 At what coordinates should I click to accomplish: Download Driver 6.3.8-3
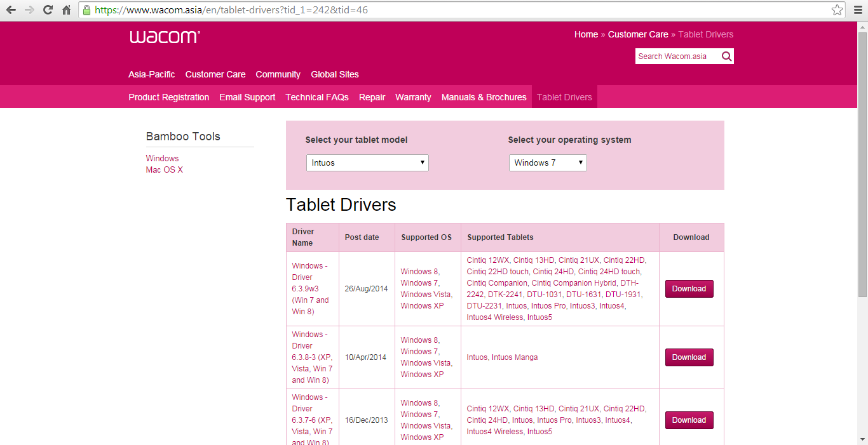(689, 357)
